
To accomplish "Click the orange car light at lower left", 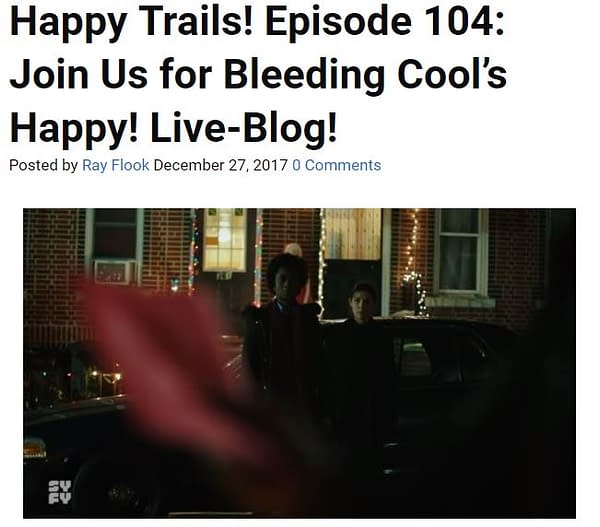I will point(34,448).
